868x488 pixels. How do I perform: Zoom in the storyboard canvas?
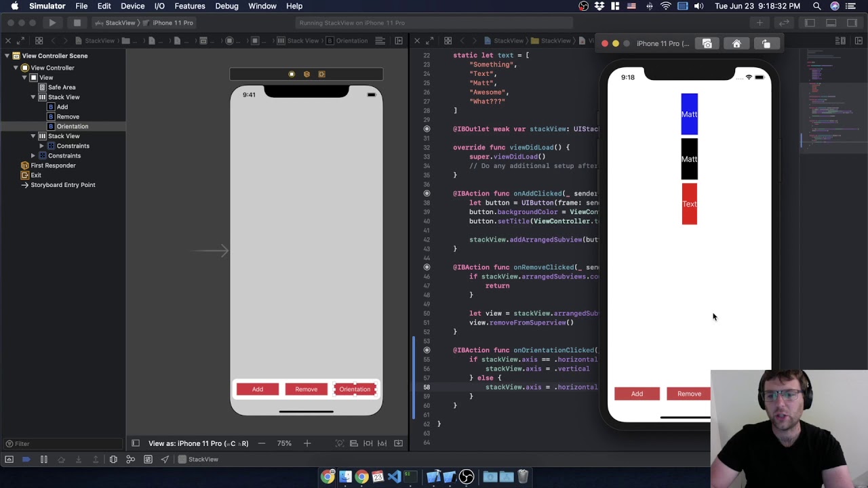[307, 443]
